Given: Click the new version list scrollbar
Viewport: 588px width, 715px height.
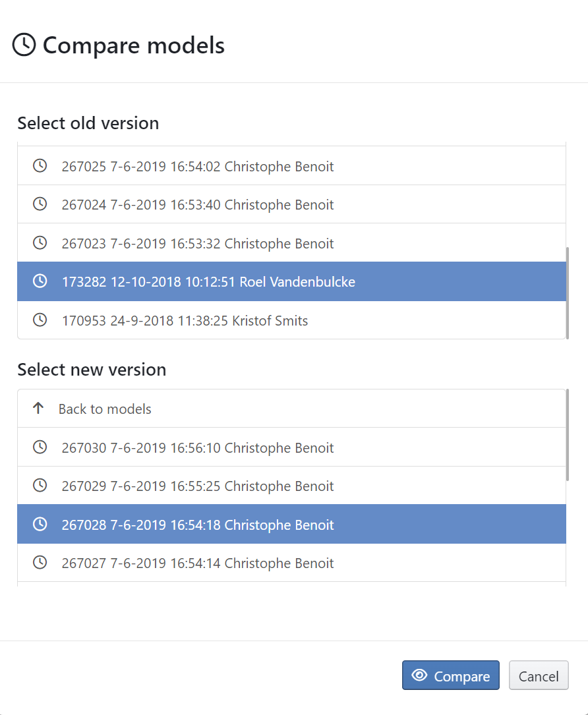Looking at the screenshot, I should click(568, 436).
